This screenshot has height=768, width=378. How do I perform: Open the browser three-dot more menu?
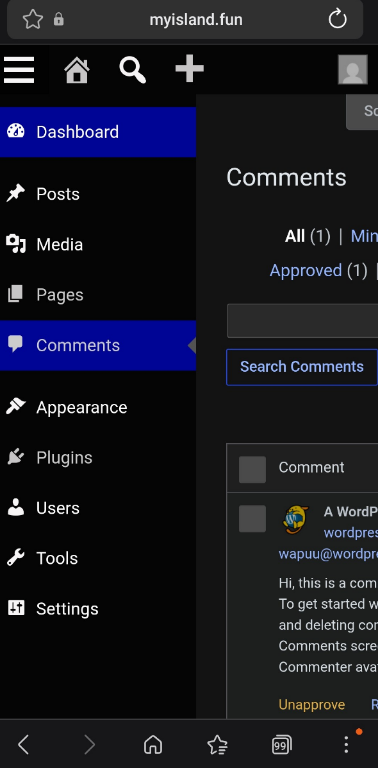[x=346, y=744]
